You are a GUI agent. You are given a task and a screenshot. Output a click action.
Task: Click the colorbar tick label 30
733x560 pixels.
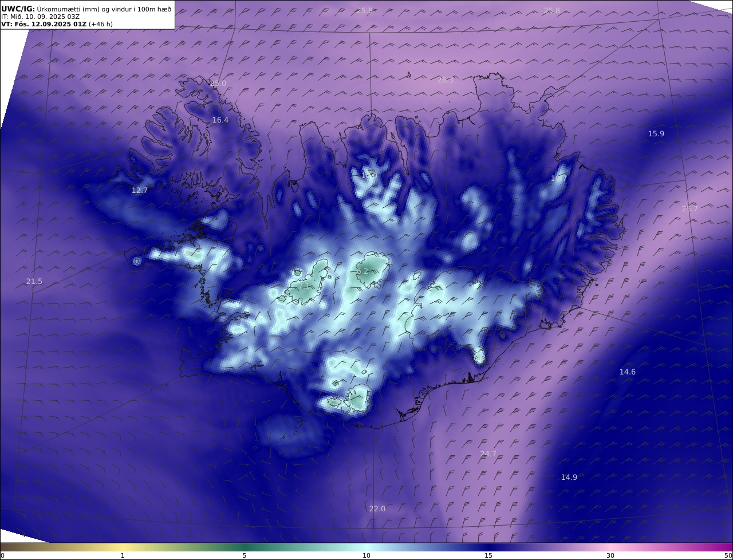tap(610, 555)
